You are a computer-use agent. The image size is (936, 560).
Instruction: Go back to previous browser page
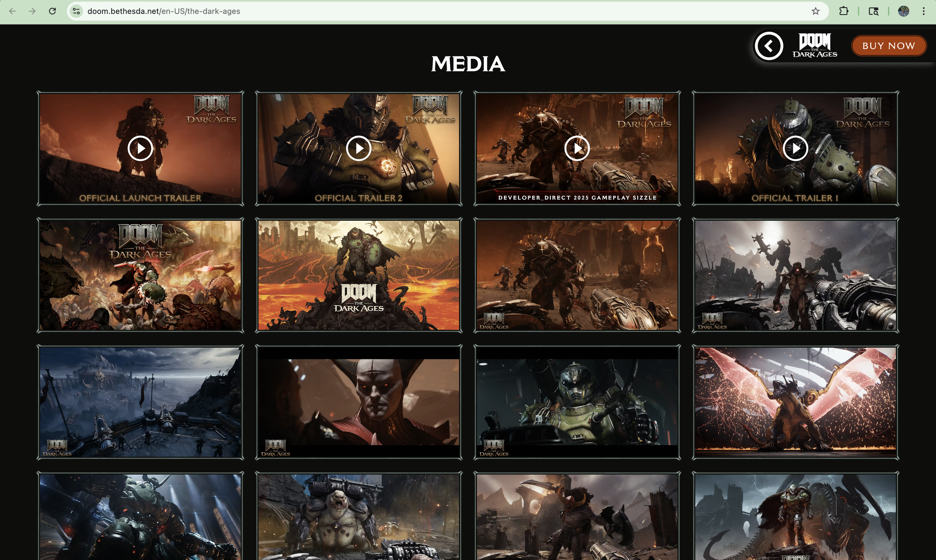12,11
